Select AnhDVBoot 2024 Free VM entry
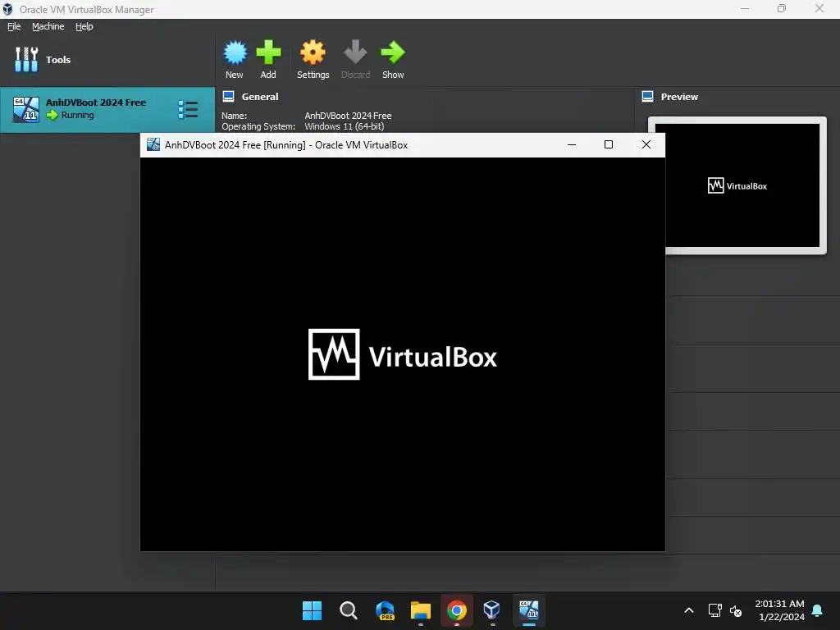840x630 pixels. pyautogui.click(x=107, y=109)
